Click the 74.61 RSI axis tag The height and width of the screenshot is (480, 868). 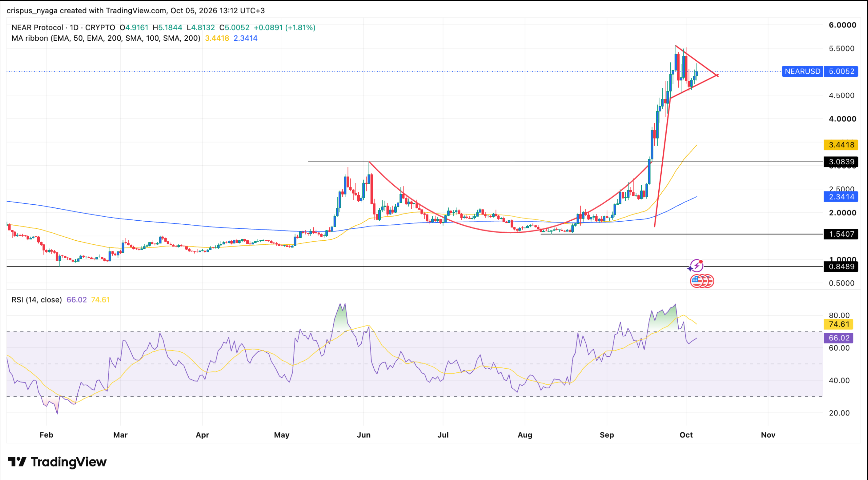tap(838, 324)
